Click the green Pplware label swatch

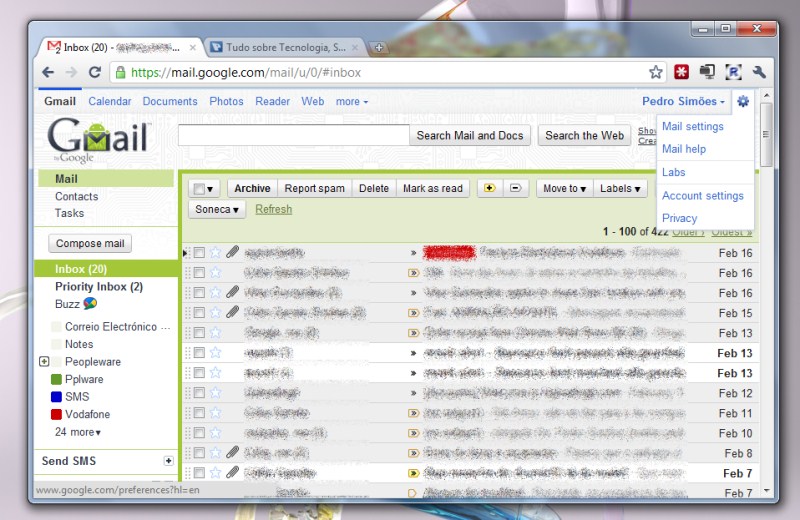coord(56,379)
